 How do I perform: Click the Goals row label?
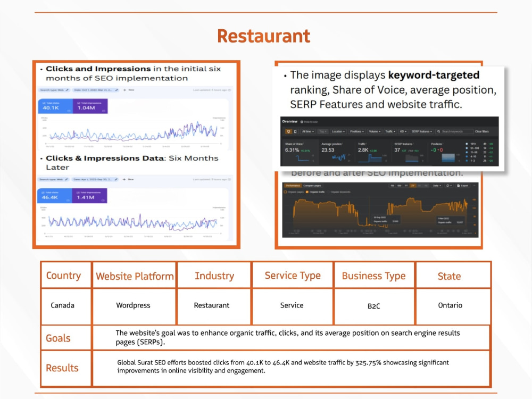58,338
